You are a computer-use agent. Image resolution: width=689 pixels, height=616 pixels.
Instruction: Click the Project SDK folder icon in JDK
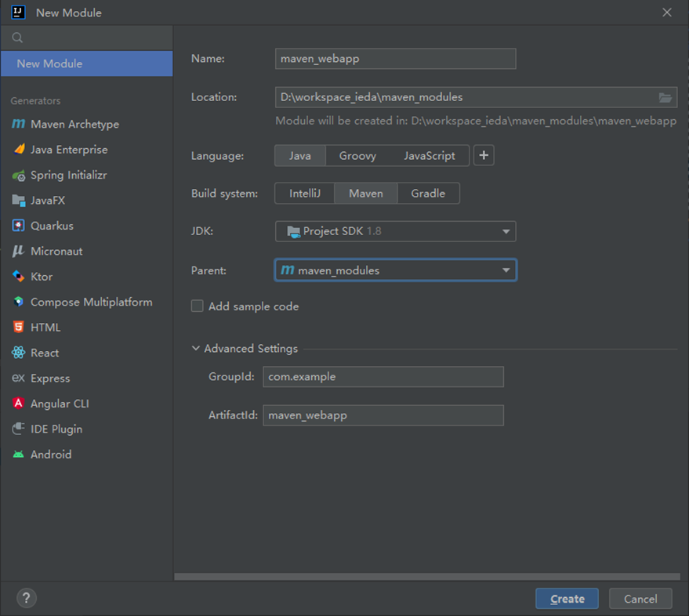point(293,231)
